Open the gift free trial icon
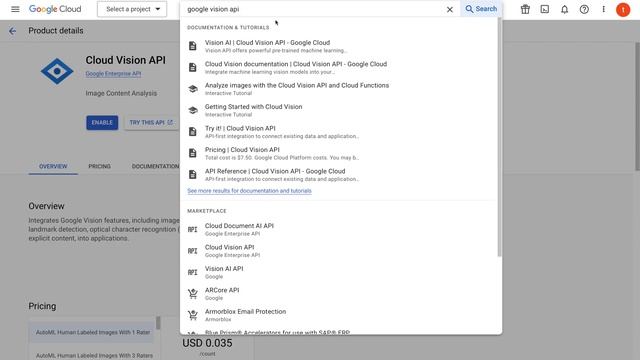 [x=525, y=9]
